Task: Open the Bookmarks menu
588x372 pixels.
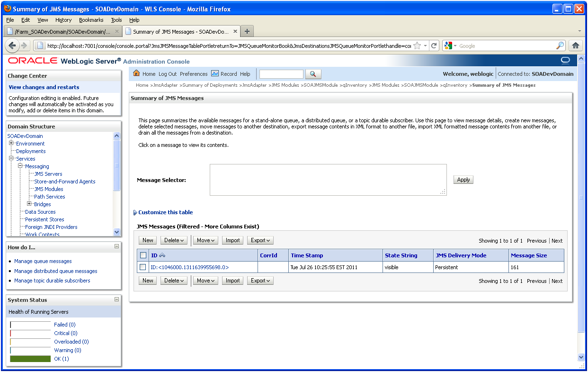Action: (91, 20)
